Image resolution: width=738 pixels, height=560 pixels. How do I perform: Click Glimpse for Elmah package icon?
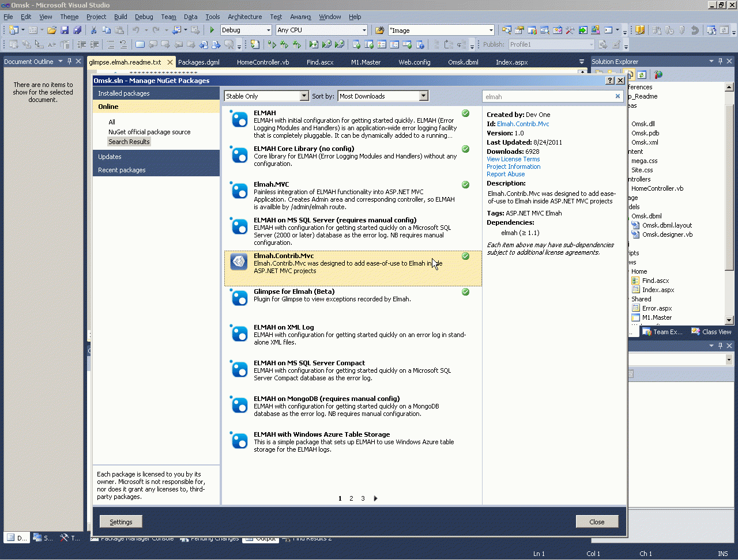pyautogui.click(x=239, y=298)
